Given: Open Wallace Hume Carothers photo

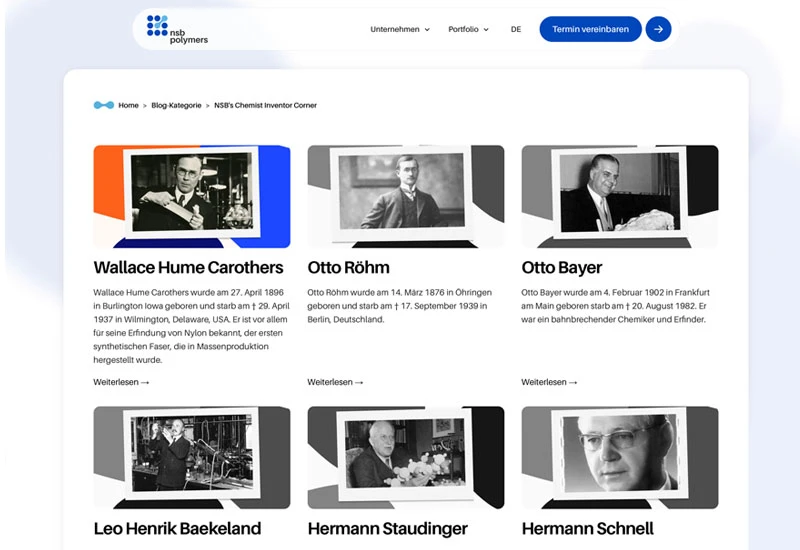Looking at the screenshot, I should coord(192,196).
